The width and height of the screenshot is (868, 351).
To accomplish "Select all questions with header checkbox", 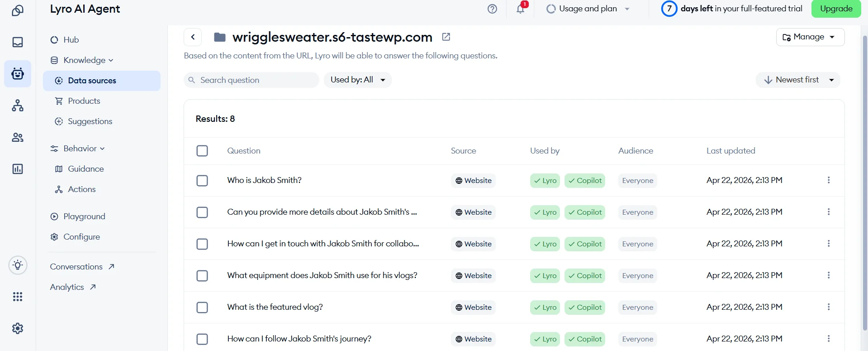I will [202, 151].
